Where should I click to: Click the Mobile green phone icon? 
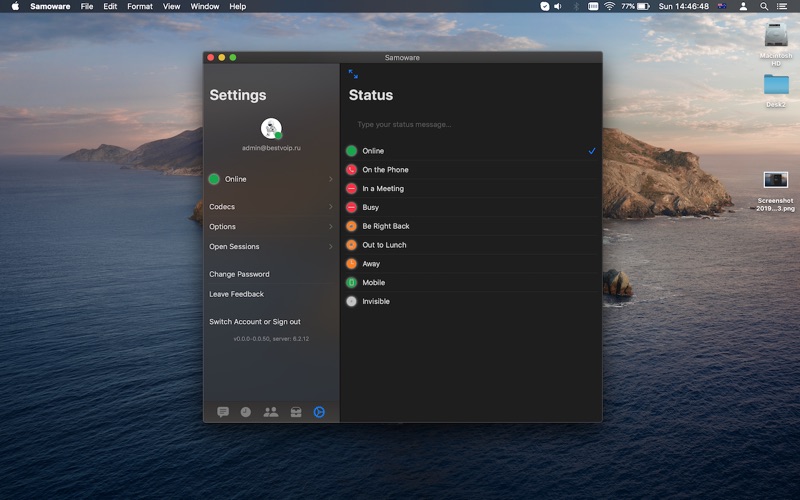pos(351,282)
